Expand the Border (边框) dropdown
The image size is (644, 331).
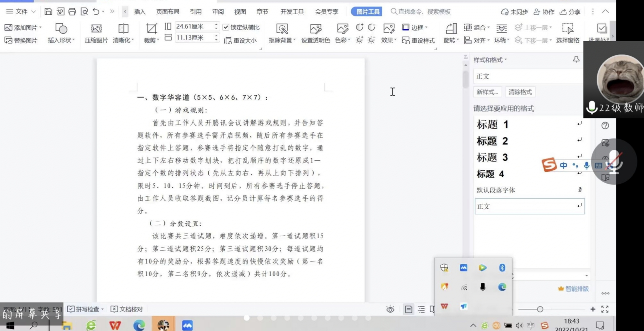point(426,28)
